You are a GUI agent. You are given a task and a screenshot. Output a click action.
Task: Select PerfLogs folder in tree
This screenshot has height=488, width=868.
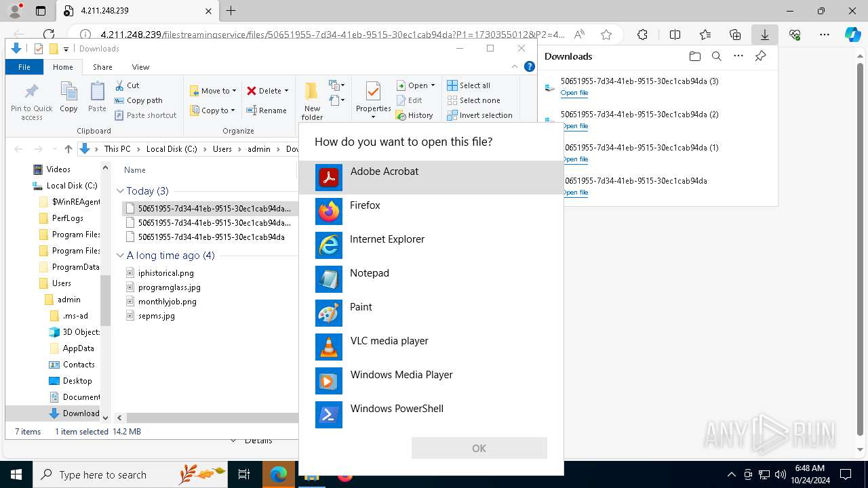pyautogui.click(x=67, y=218)
